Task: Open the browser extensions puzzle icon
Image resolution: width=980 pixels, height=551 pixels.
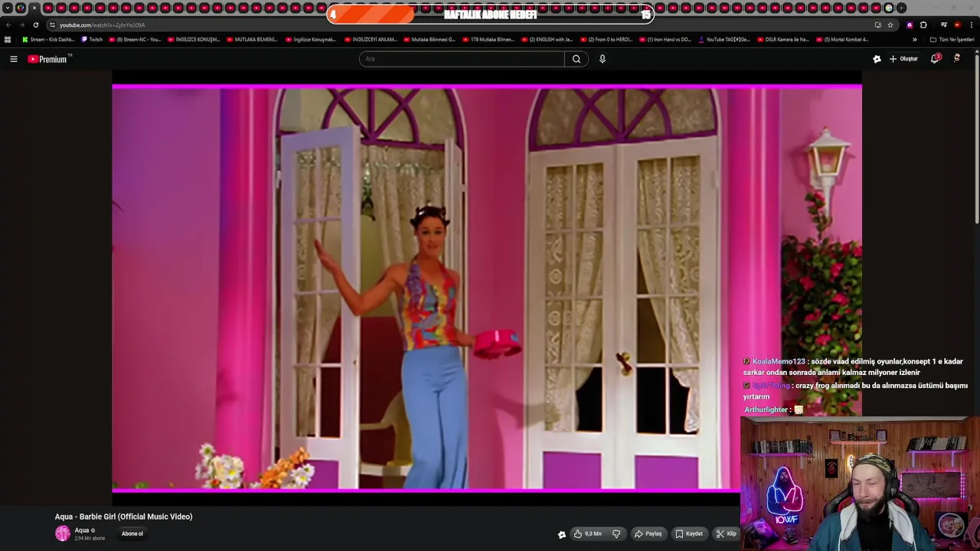Action: click(x=923, y=25)
